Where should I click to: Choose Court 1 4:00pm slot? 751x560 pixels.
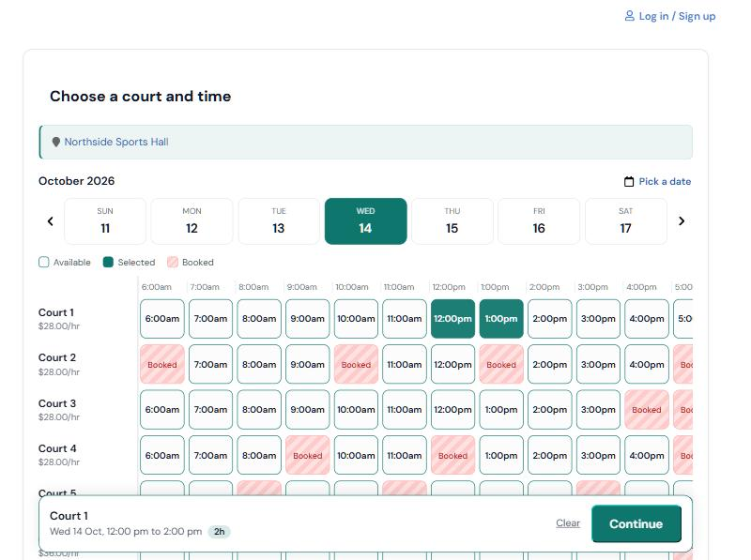[x=647, y=319]
